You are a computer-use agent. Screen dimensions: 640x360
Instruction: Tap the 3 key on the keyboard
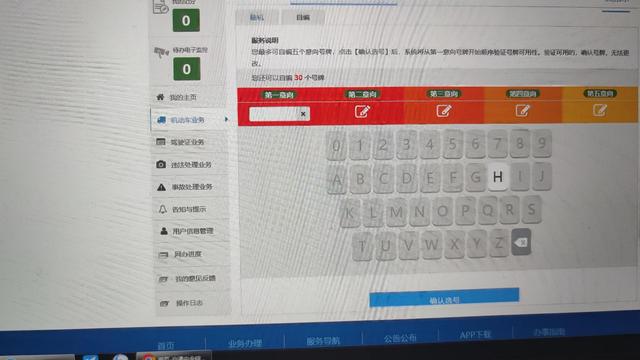pos(406,144)
